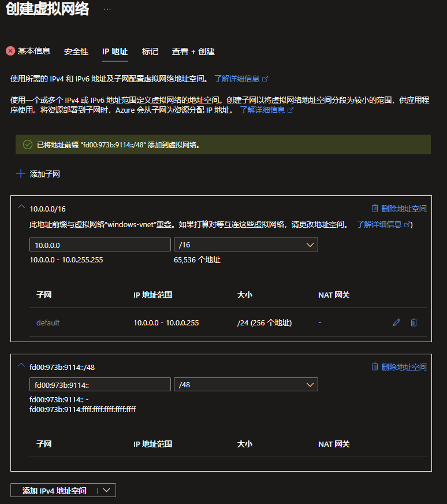Switch to the 安全性 tab

point(76,51)
